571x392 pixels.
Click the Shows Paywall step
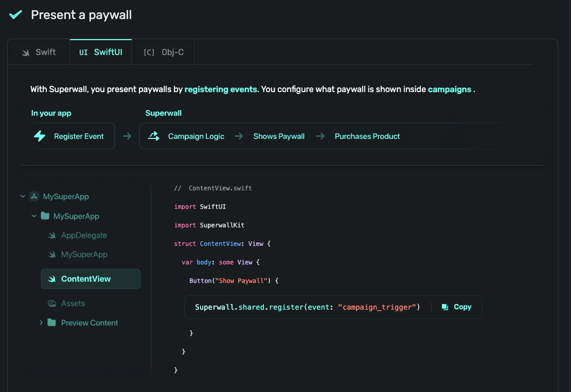pyautogui.click(x=279, y=136)
